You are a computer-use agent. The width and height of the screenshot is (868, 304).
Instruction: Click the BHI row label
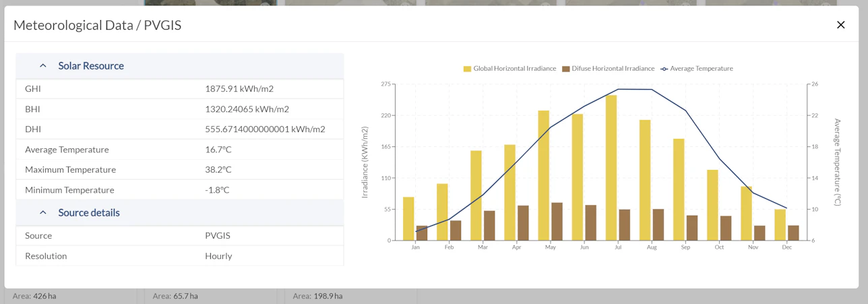(33, 109)
